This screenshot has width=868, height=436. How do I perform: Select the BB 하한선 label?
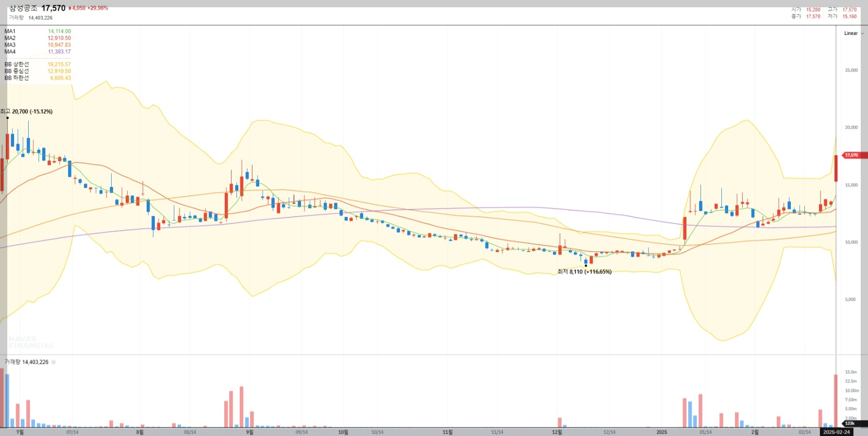(x=17, y=78)
